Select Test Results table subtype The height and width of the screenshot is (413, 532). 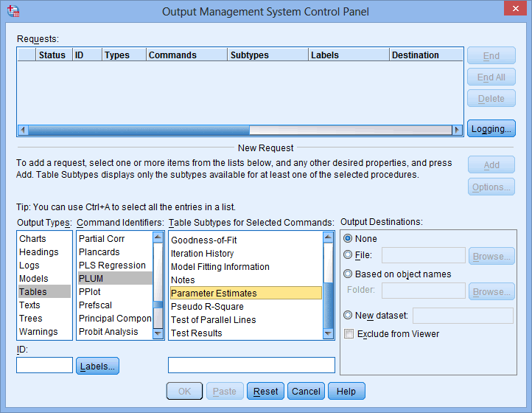[246, 333]
